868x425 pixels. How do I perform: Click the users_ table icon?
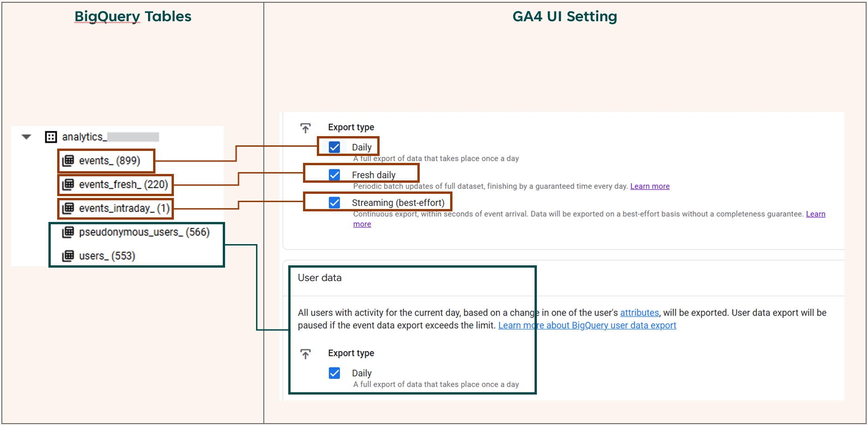click(68, 256)
